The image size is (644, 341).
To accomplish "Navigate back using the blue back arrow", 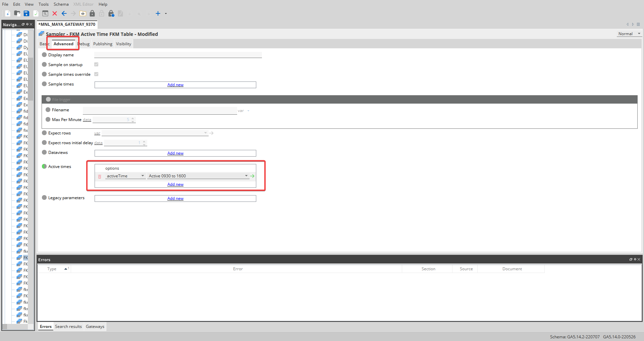I will point(64,13).
